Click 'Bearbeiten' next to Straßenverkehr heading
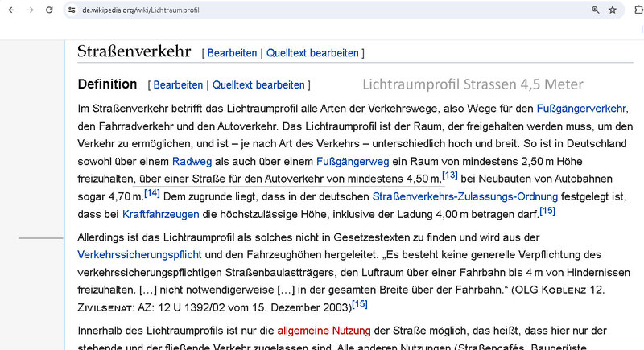 pos(232,53)
